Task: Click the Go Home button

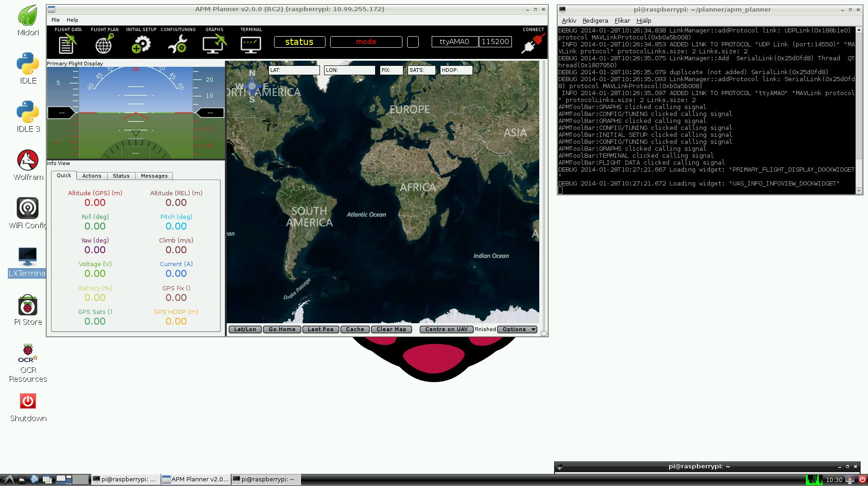Action: (x=282, y=329)
